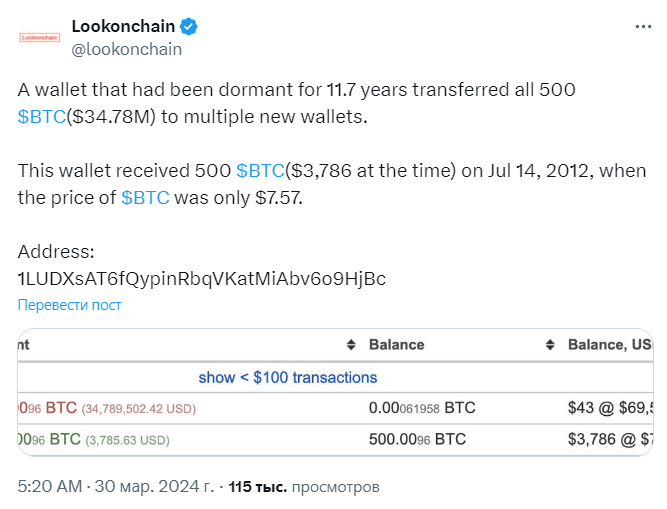
Task: Click the Balance column header
Action: tap(397, 345)
